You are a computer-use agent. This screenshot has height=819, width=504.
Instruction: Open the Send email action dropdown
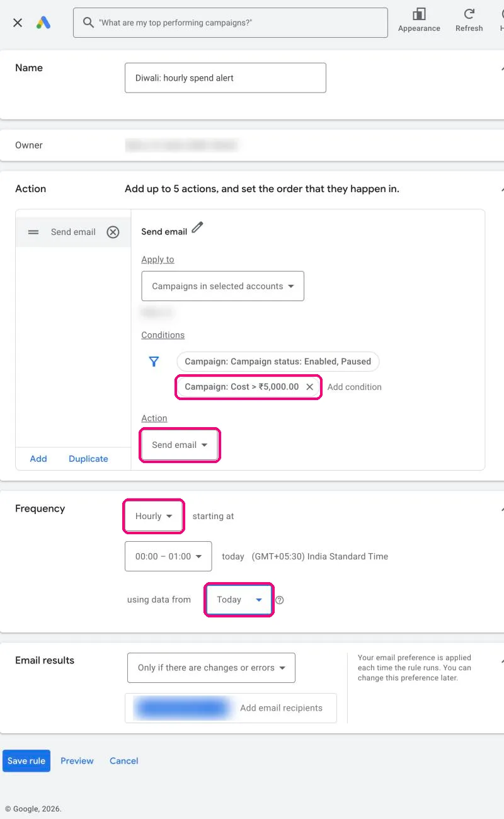click(x=180, y=445)
